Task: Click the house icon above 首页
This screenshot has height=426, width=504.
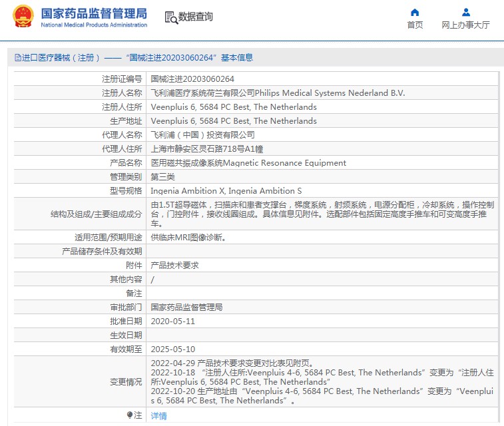Action: tap(415, 12)
